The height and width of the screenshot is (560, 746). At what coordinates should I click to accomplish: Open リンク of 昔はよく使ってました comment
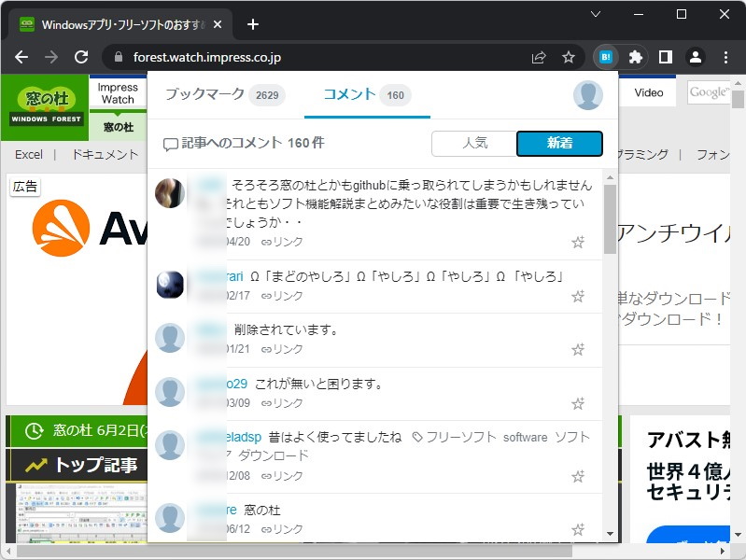282,476
